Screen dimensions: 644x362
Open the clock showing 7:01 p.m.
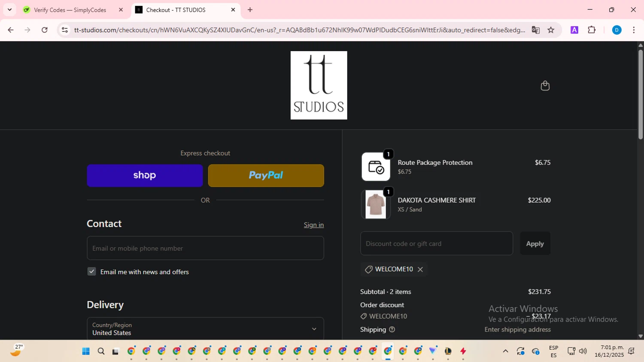pyautogui.click(x=610, y=351)
